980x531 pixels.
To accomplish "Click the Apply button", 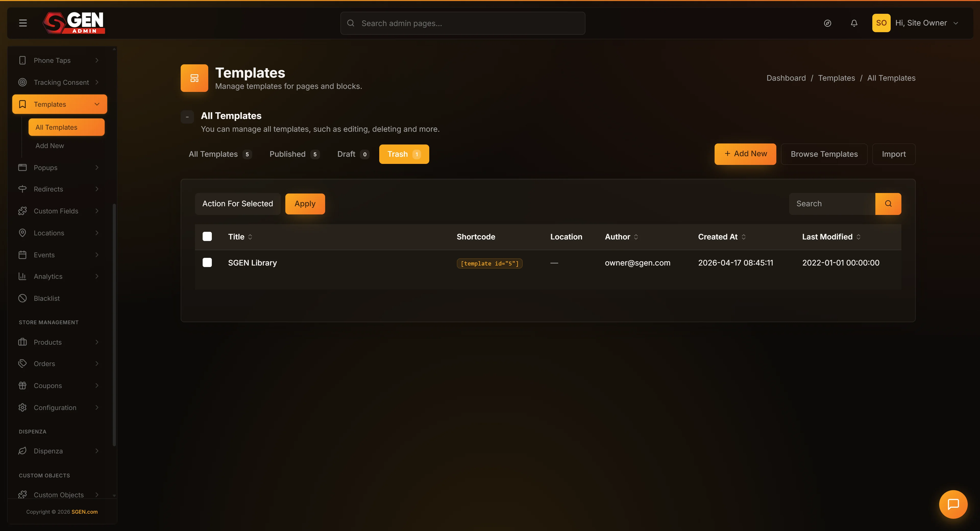I will pos(305,204).
